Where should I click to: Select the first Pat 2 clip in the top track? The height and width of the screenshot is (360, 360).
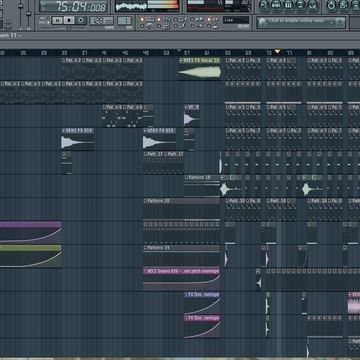pyautogui.click(x=71, y=69)
